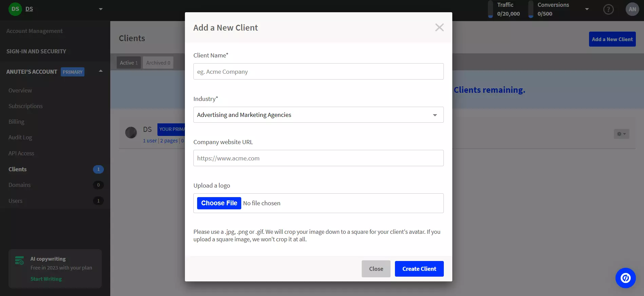Switch to the Active tab
Screen dimensions: 644x296
coord(129,63)
